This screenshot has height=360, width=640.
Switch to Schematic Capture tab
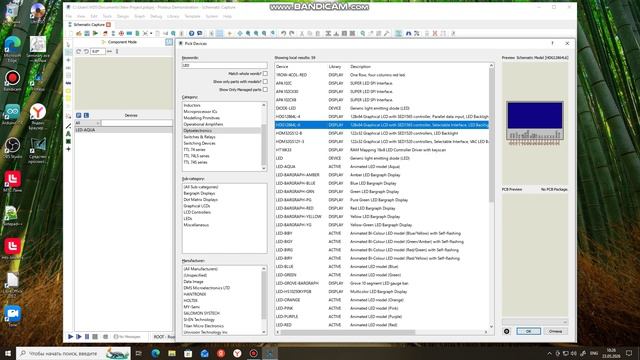point(89,25)
